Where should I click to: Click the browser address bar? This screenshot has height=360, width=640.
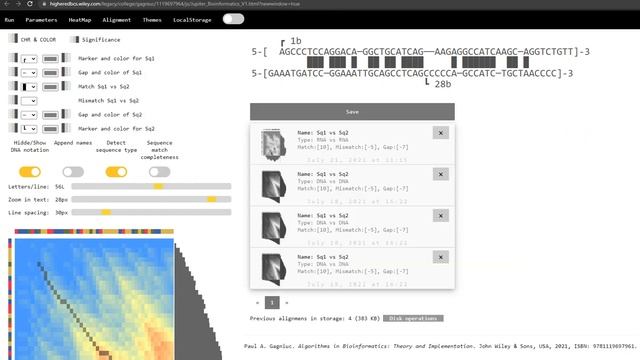176,4
